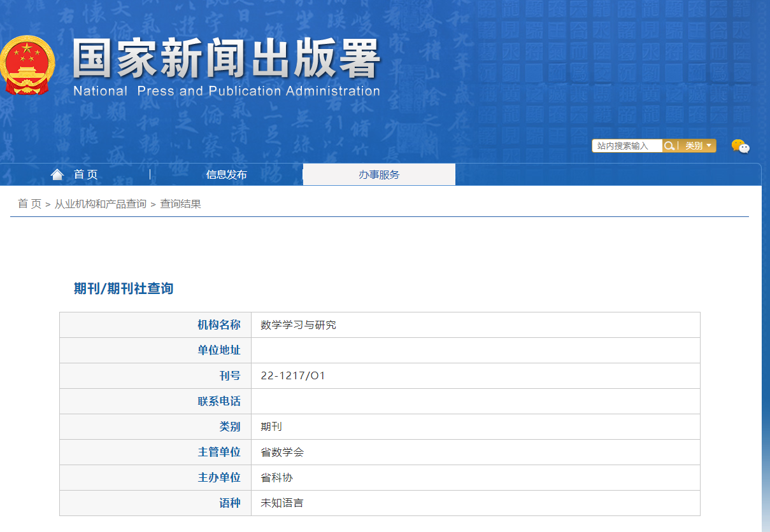Viewport: 770px width, 532px height.
Task: Click the journal name 数学学习与研究
Action: pyautogui.click(x=298, y=325)
